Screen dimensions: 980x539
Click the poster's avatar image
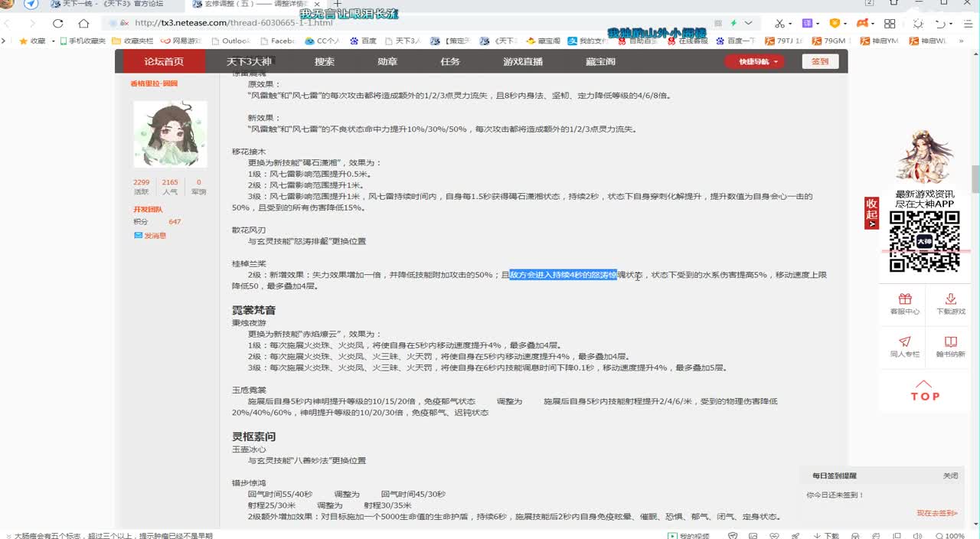tap(170, 134)
